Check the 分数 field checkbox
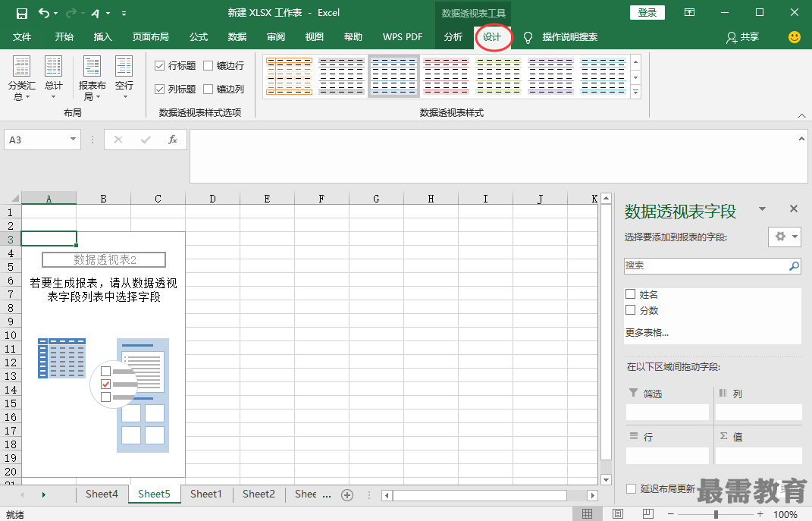The width and height of the screenshot is (812, 521). [x=630, y=310]
